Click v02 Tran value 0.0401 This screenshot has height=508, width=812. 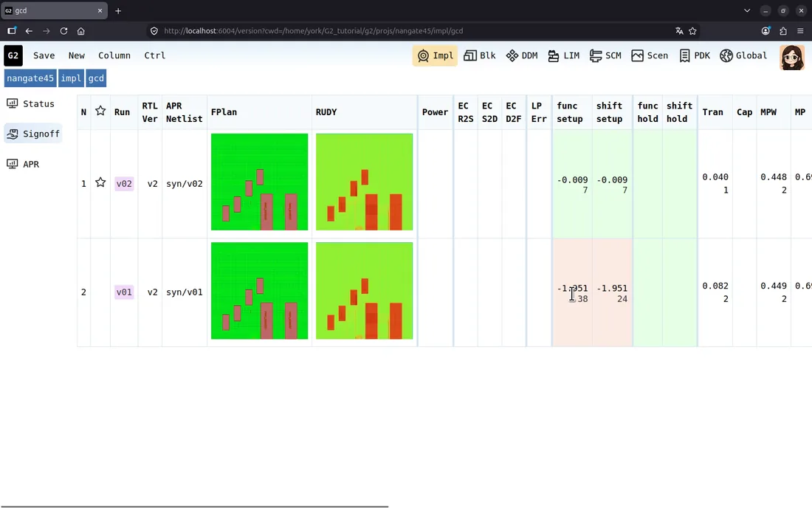[715, 183]
